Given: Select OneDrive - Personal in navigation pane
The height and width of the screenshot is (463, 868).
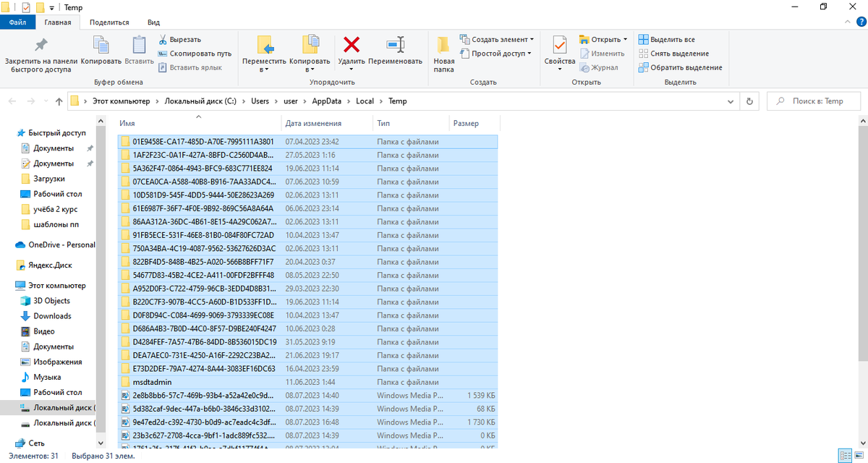Looking at the screenshot, I should 55,245.
